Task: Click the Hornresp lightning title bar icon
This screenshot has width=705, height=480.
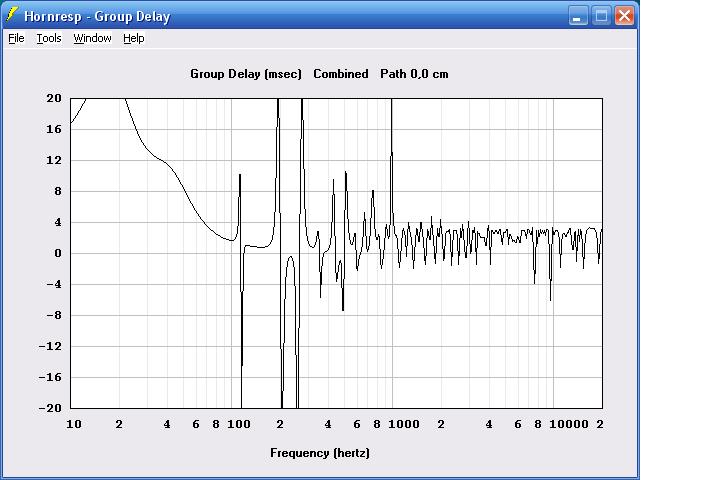Action: (x=13, y=15)
